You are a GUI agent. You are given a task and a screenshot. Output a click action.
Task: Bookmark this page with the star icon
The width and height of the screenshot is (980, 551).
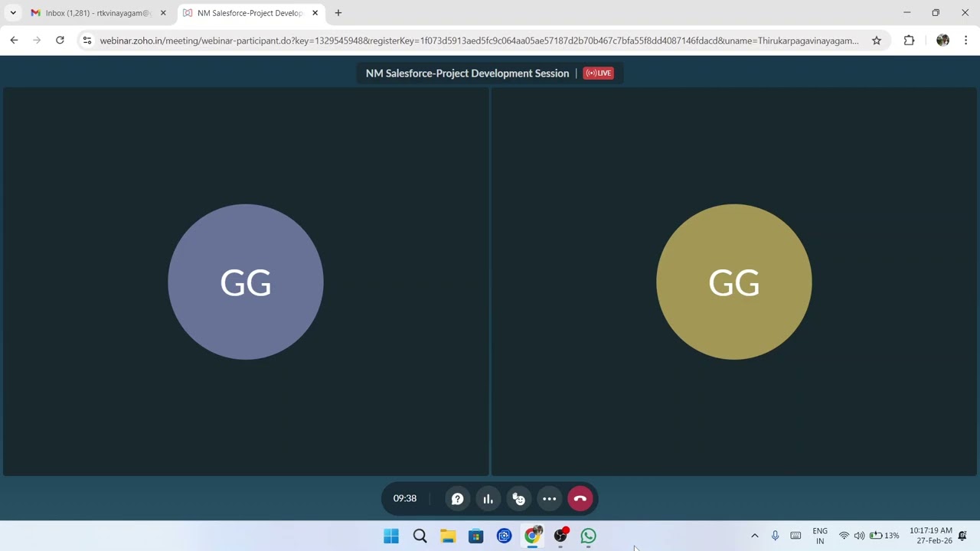click(x=877, y=41)
